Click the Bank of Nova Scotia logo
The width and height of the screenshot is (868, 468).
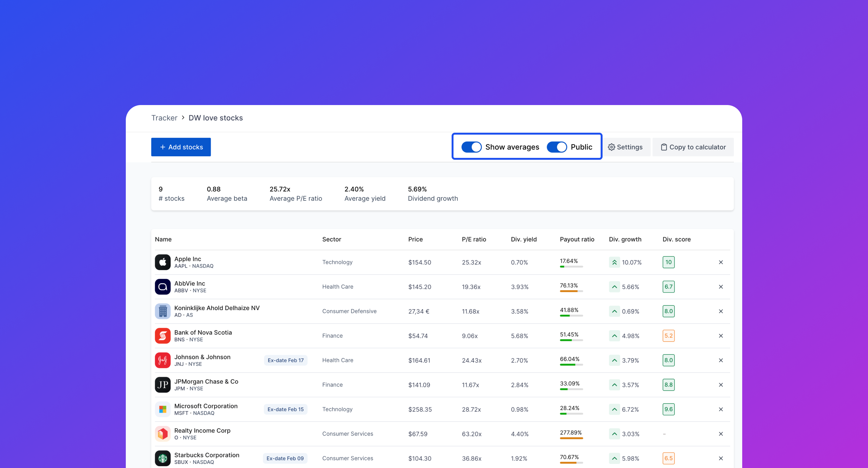click(162, 336)
